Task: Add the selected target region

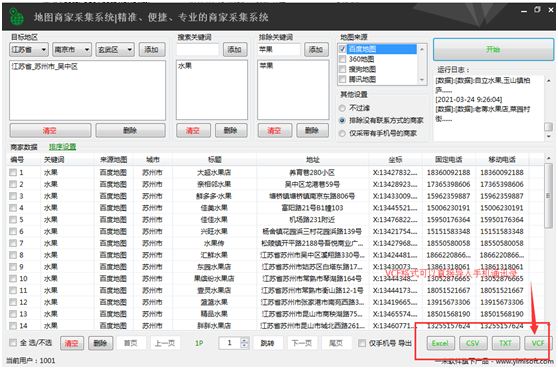Action: click(152, 49)
